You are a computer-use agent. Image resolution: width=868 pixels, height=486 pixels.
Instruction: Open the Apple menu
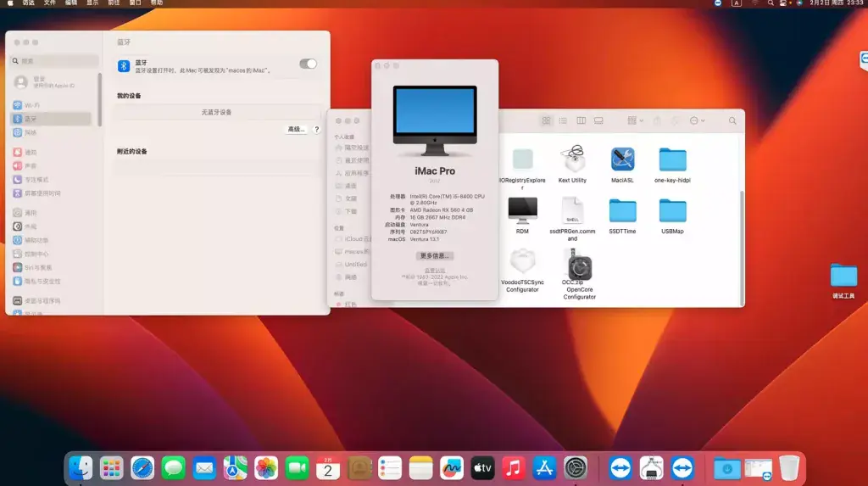click(x=10, y=3)
